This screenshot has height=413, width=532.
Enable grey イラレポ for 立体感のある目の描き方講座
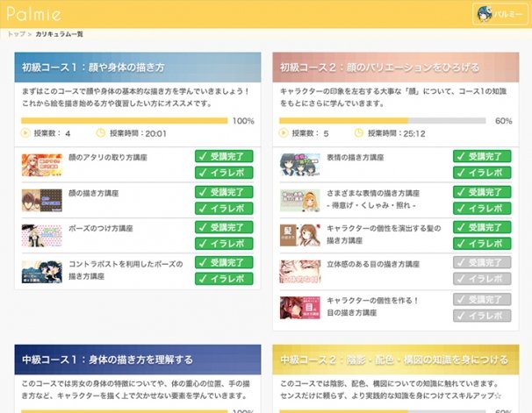point(482,279)
